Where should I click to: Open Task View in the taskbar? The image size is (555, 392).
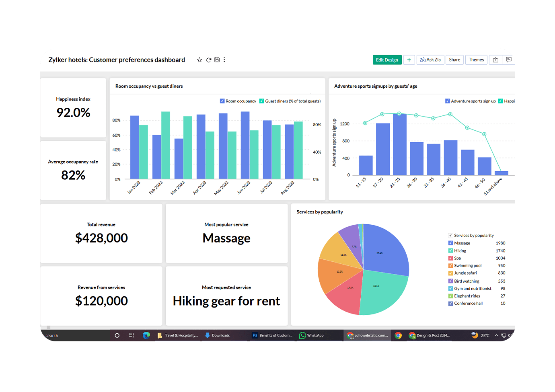point(131,335)
